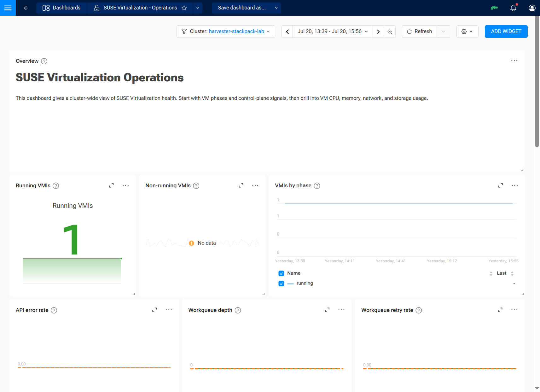This screenshot has width=540, height=392.
Task: Click the Overview widget resize handle
Action: 522,170
